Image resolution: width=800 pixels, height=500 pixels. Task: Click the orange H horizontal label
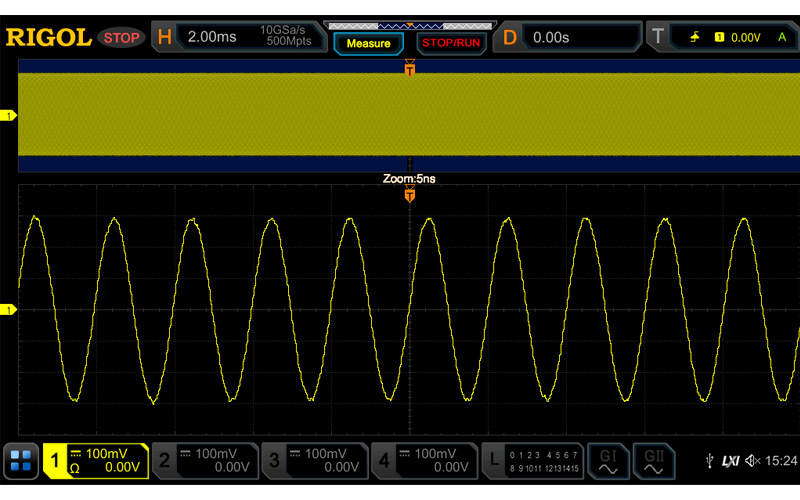164,37
